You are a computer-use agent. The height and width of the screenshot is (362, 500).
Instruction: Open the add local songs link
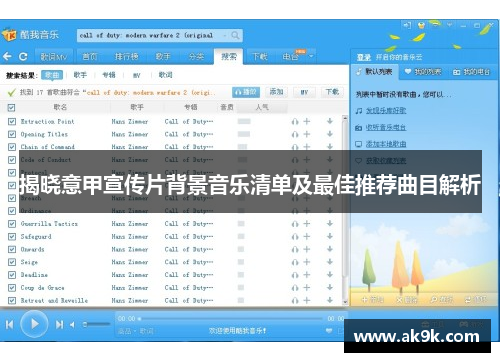[x=386, y=144]
